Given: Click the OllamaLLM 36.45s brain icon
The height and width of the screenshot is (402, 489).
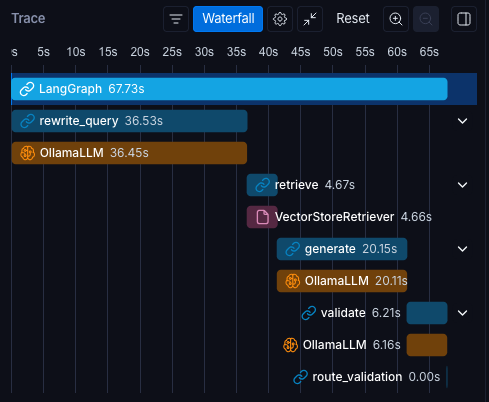Looking at the screenshot, I should [x=27, y=153].
